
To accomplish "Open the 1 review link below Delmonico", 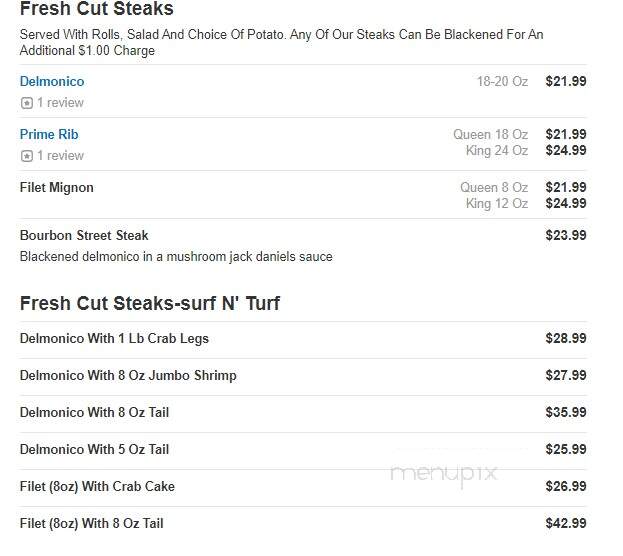I will (x=60, y=103).
